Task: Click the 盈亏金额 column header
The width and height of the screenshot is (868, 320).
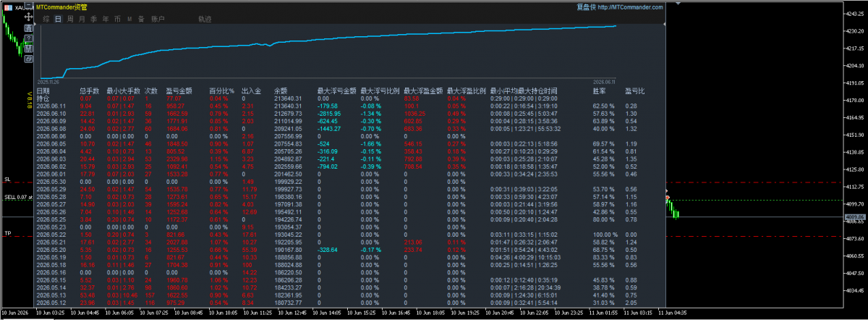Action: 179,90
